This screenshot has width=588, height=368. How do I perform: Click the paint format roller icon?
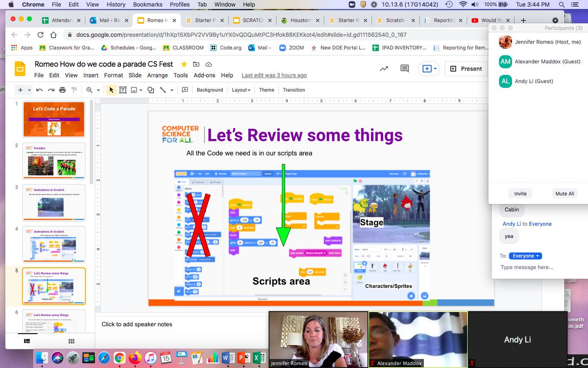tap(74, 90)
